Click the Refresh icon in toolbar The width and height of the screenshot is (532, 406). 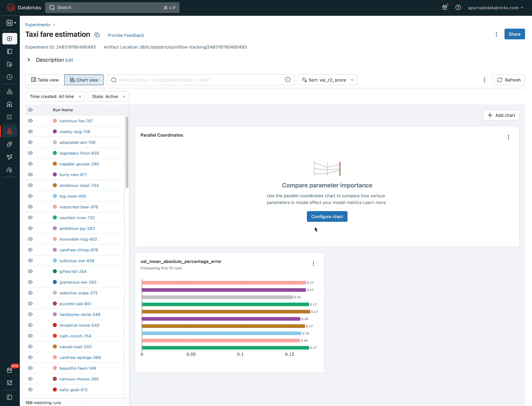pos(499,80)
